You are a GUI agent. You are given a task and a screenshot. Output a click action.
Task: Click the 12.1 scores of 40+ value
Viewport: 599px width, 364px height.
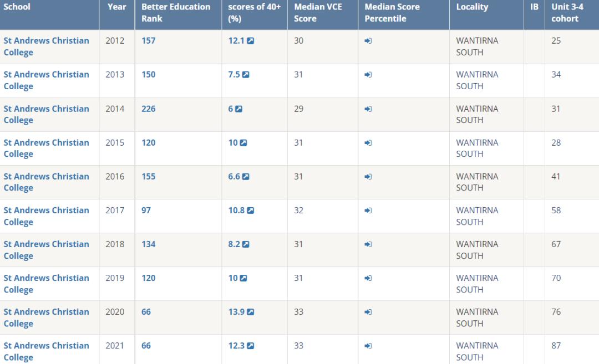236,41
